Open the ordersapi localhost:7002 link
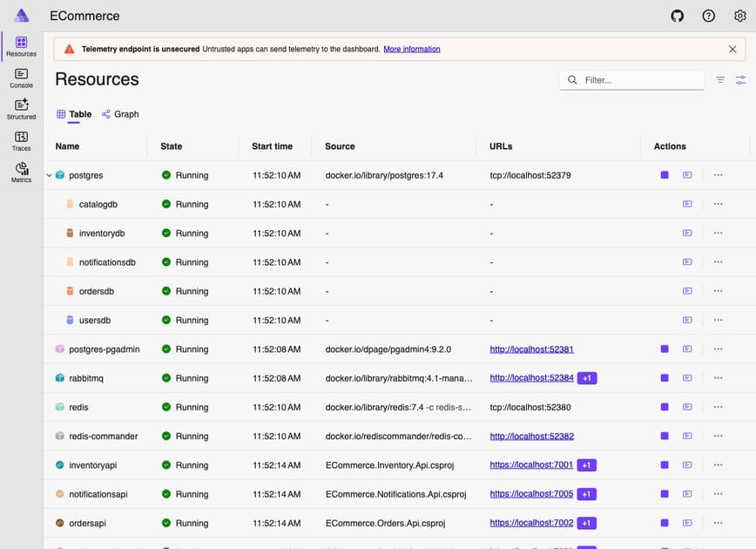 (531, 523)
